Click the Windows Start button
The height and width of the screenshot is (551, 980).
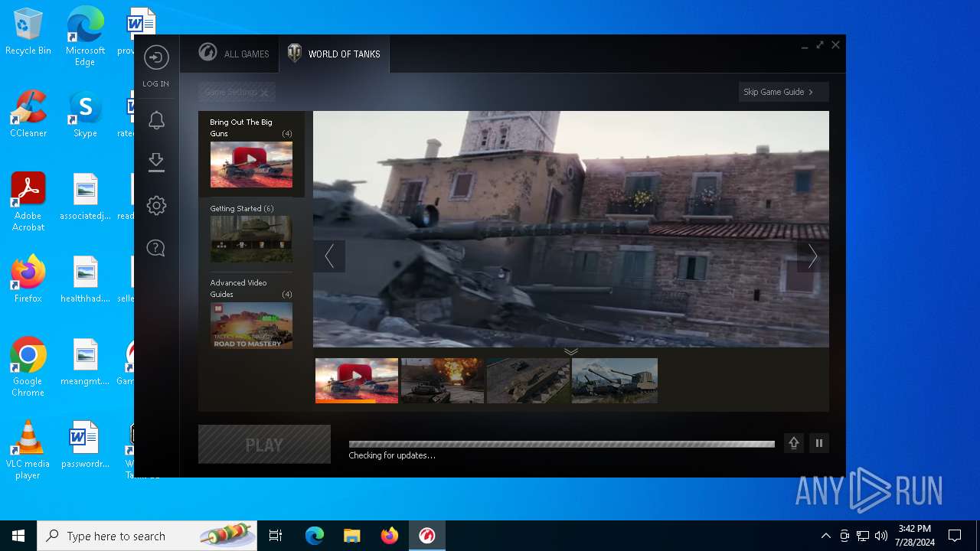(x=18, y=536)
